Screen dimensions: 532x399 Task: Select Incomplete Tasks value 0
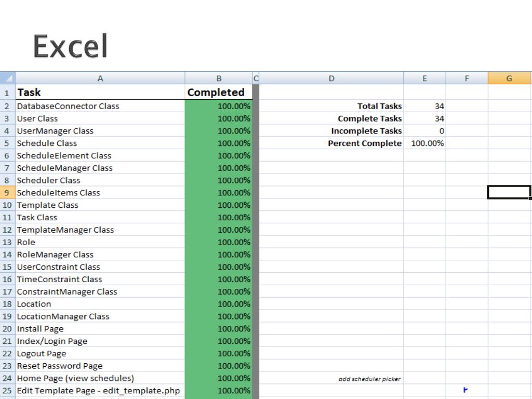(x=424, y=131)
